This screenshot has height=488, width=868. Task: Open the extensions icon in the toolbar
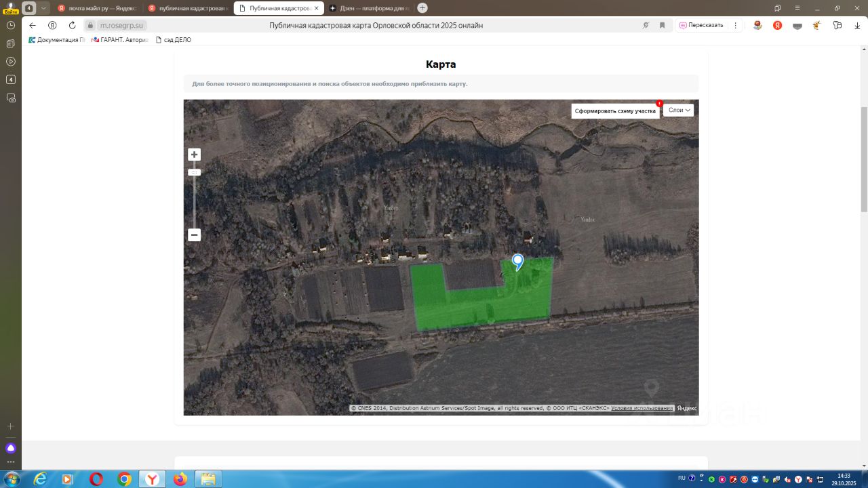[x=837, y=25]
